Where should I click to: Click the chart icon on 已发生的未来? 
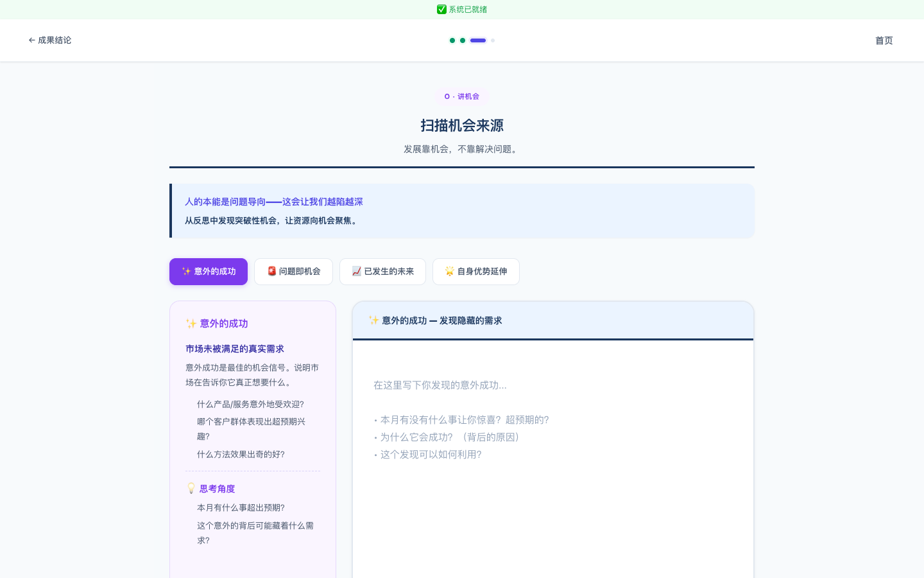pyautogui.click(x=357, y=271)
